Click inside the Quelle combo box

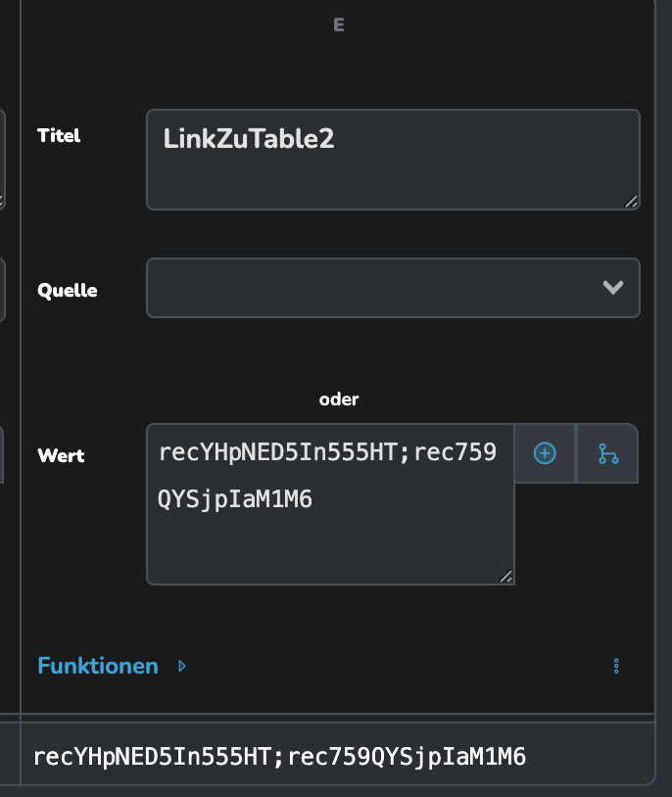393,288
